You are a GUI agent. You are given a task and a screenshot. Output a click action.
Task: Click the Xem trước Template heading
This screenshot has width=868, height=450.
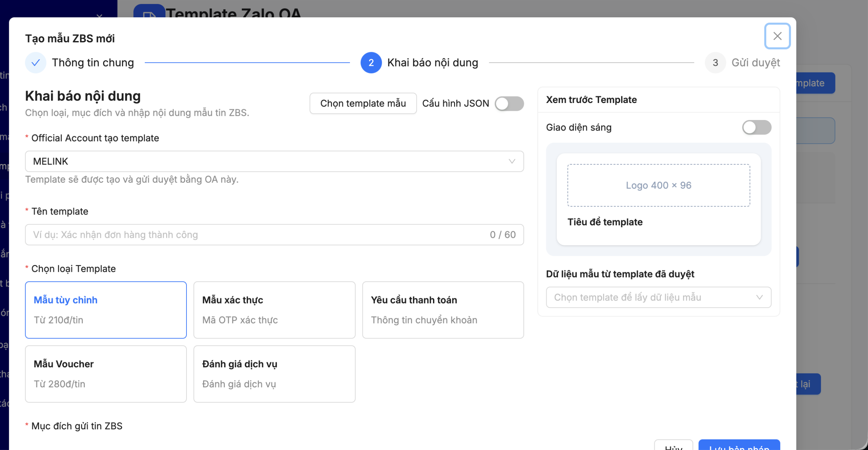click(591, 100)
